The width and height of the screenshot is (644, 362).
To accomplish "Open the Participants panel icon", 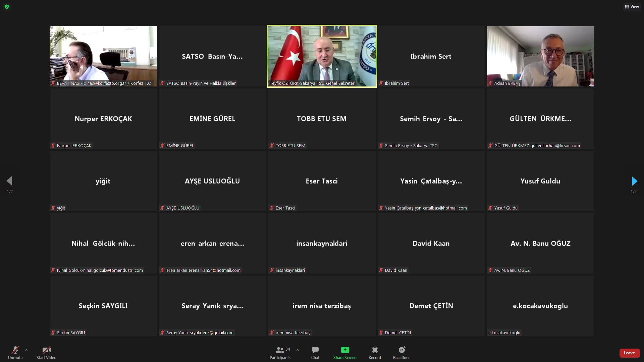I will [280, 350].
